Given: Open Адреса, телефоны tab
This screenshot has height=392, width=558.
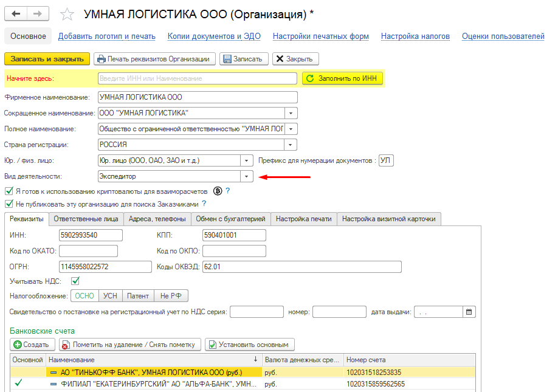Looking at the screenshot, I should [157, 219].
